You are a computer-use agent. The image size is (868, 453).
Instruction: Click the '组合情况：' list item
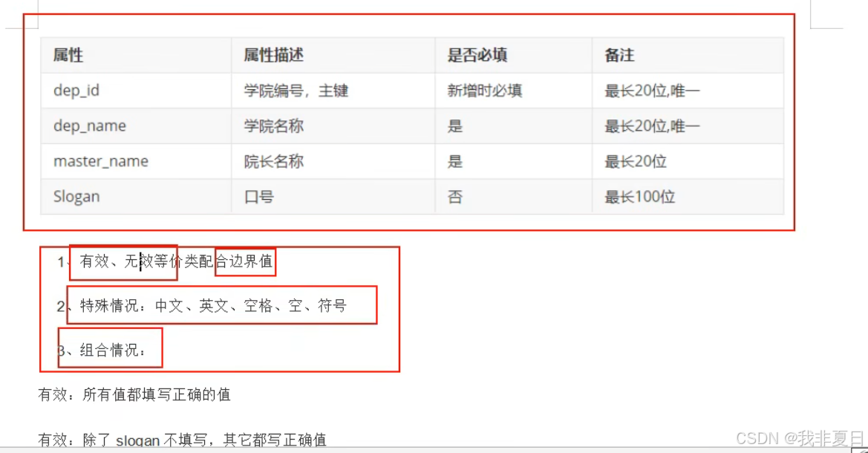113,350
